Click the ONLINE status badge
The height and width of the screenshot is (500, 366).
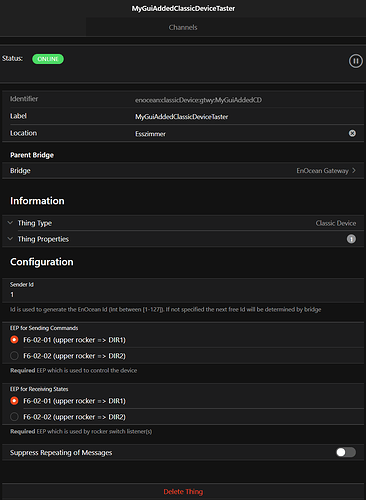48,59
